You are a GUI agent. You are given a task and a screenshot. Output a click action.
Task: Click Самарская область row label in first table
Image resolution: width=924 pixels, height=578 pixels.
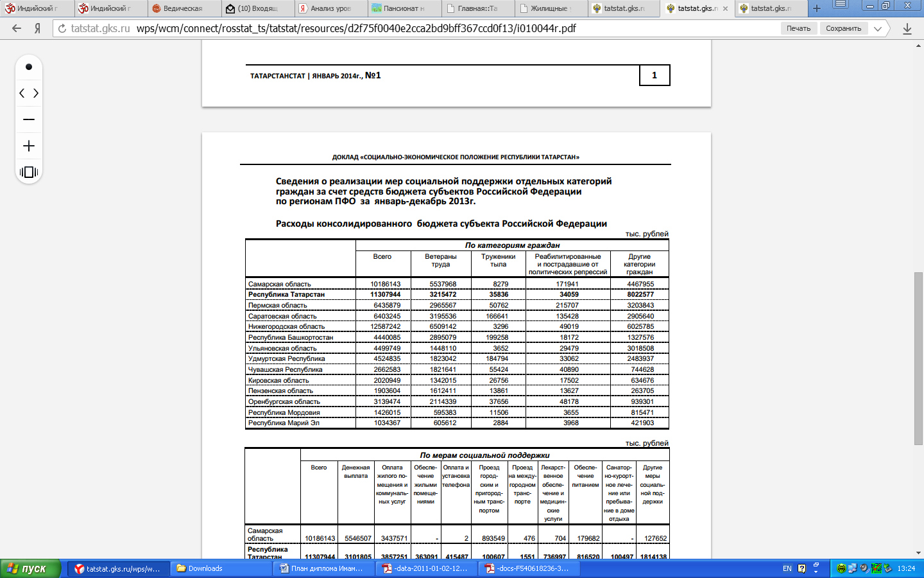(x=280, y=284)
